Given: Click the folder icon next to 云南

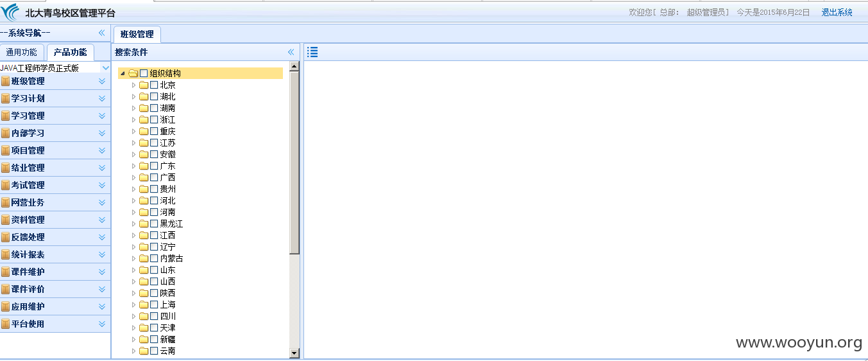Looking at the screenshot, I should (144, 351).
